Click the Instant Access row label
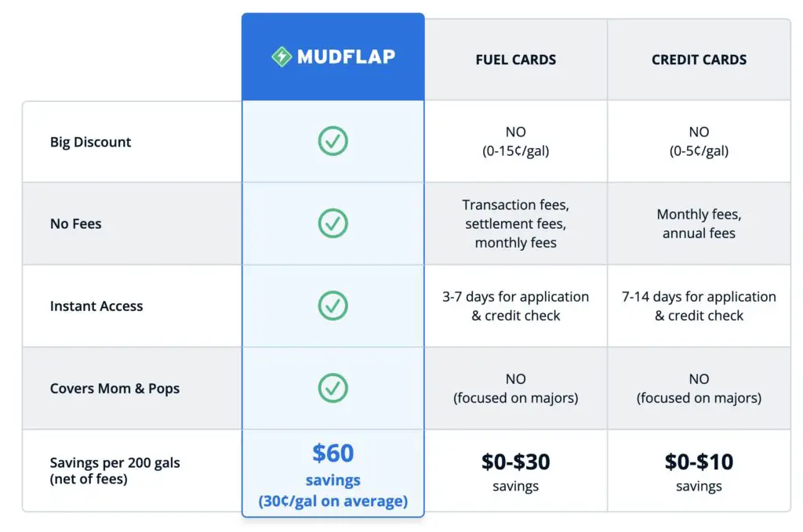Screen dimensions: 803x532 96,306
